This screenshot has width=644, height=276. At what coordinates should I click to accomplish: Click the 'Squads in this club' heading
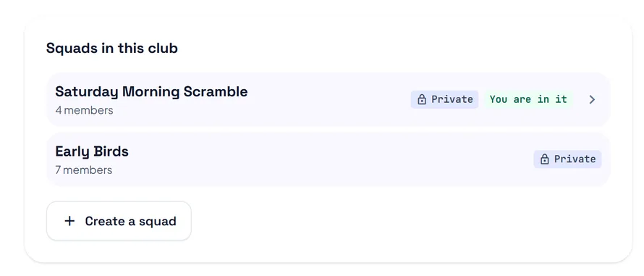point(111,48)
